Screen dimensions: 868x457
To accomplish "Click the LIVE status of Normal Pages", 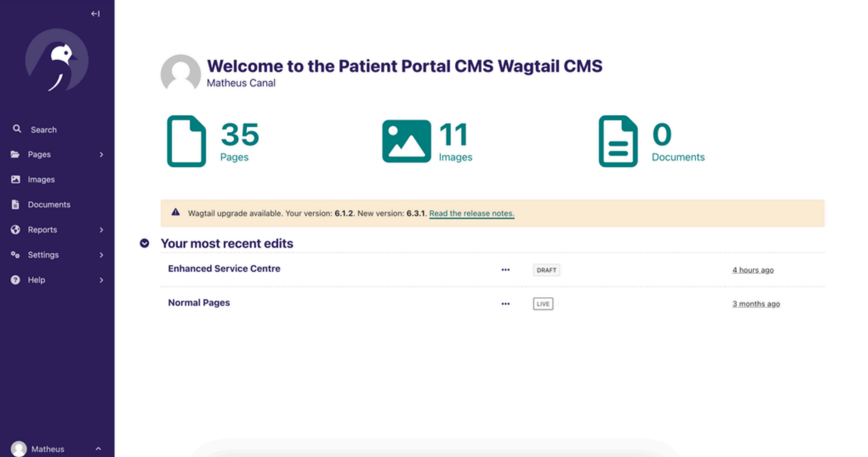I will (543, 304).
